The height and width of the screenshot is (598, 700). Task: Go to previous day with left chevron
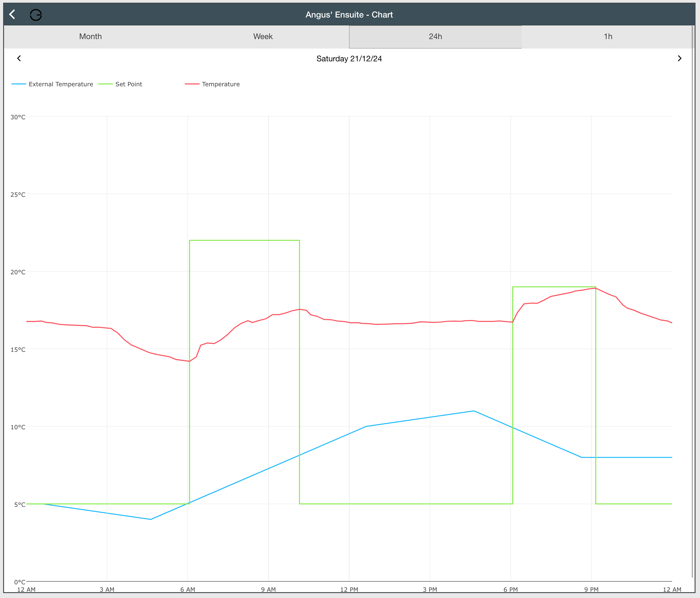[19, 58]
